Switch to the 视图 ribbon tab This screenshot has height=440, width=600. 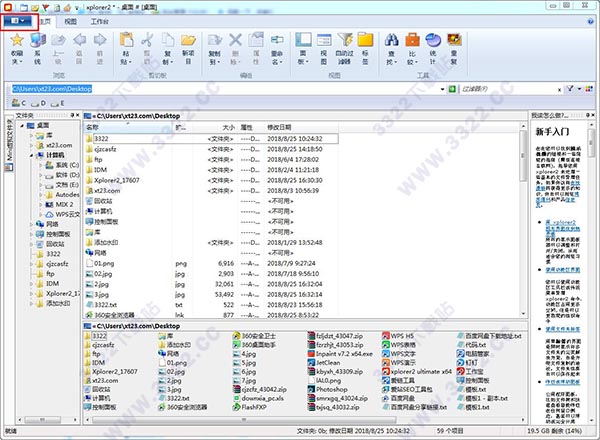click(70, 21)
